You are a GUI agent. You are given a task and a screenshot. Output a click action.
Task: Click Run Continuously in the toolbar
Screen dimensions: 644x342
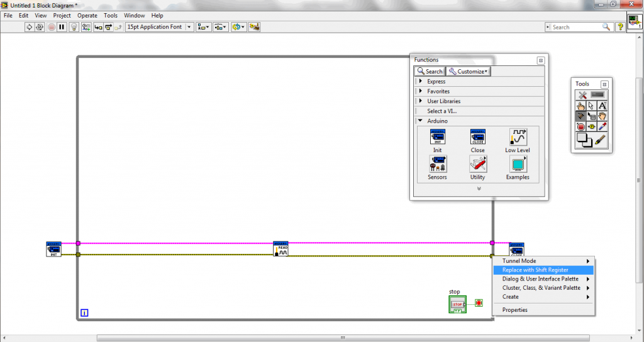tap(40, 27)
